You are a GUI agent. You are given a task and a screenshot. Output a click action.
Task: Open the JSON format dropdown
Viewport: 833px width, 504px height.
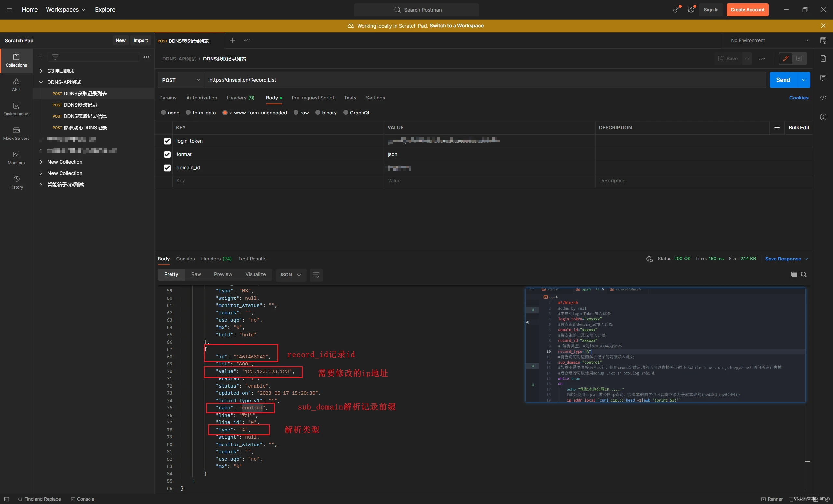tap(290, 275)
